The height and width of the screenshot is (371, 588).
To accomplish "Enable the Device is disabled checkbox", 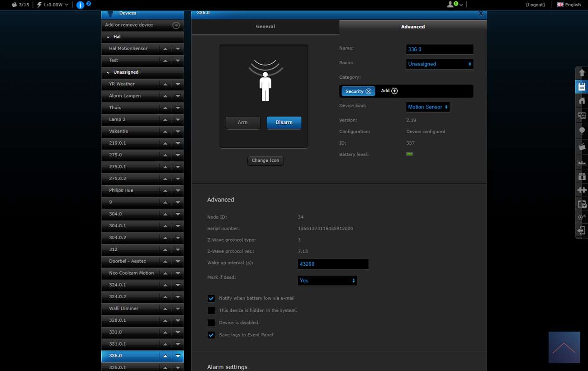I will tap(211, 323).
